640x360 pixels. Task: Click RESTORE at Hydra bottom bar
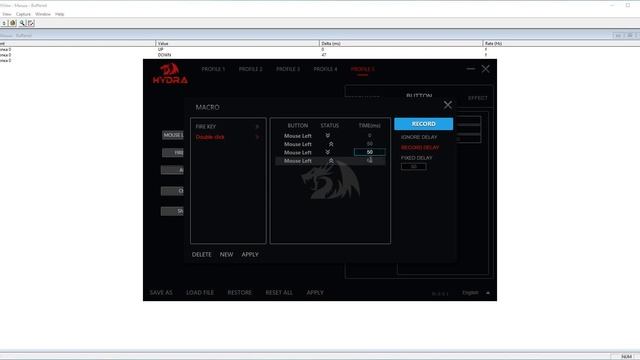click(240, 293)
